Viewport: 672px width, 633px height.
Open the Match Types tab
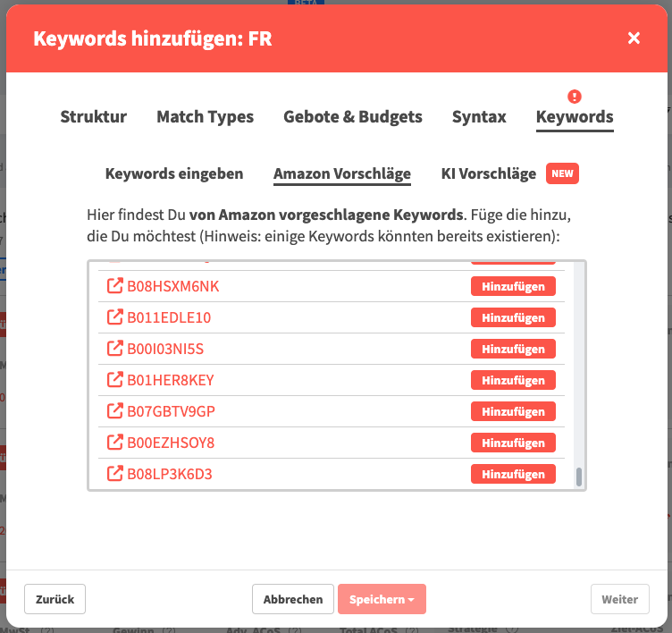click(205, 116)
